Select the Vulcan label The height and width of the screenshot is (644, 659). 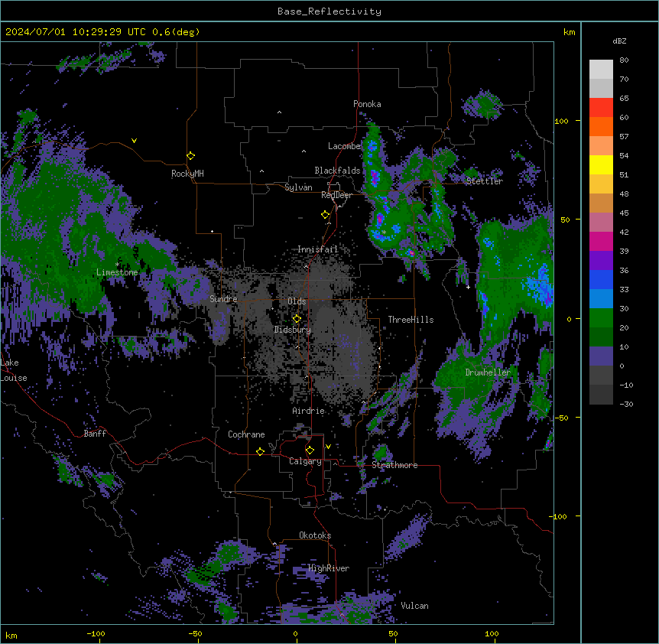415,606
